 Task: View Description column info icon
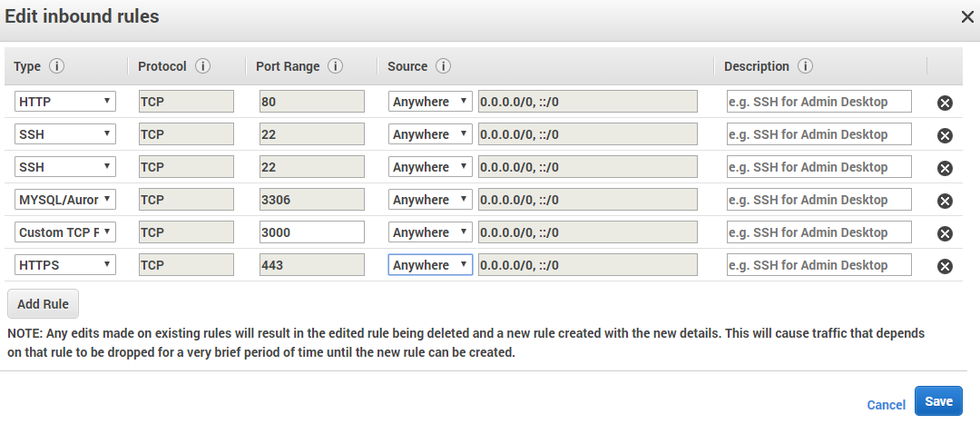(x=805, y=65)
